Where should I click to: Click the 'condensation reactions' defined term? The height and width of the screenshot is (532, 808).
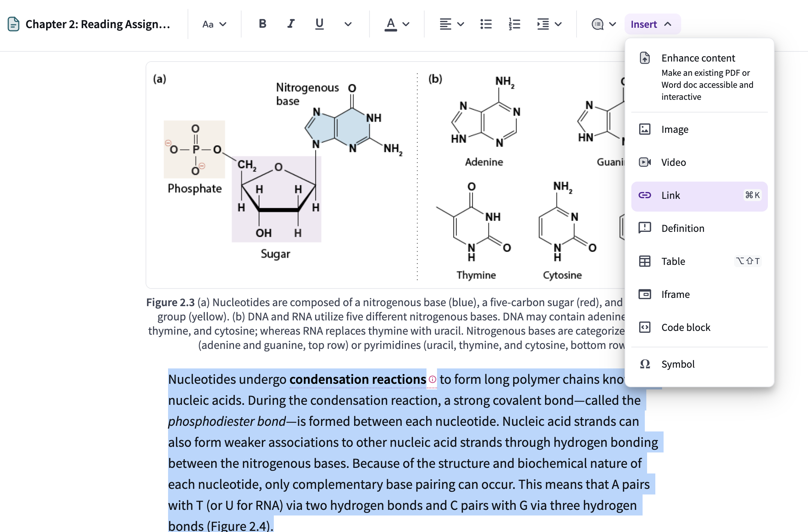357,379
